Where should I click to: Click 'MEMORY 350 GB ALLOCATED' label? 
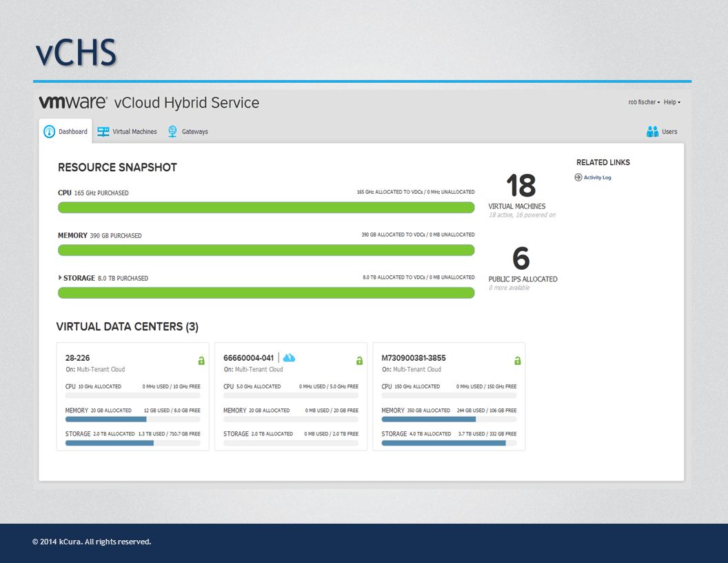pos(416,411)
